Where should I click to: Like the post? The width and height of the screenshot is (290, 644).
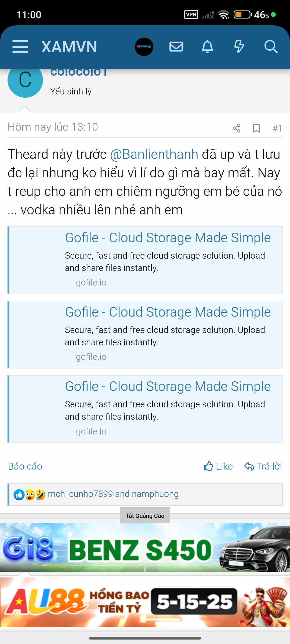coord(218,466)
